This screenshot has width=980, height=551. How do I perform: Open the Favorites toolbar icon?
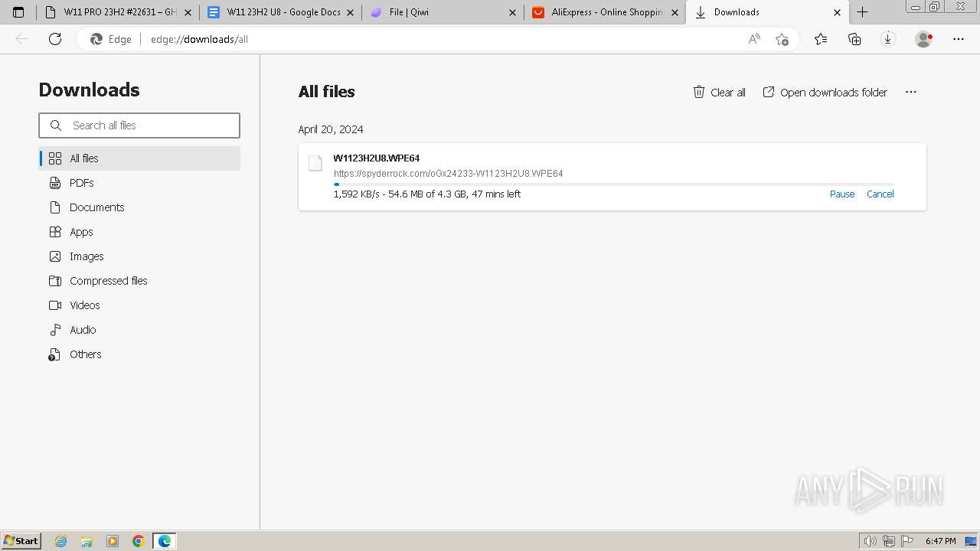(821, 39)
